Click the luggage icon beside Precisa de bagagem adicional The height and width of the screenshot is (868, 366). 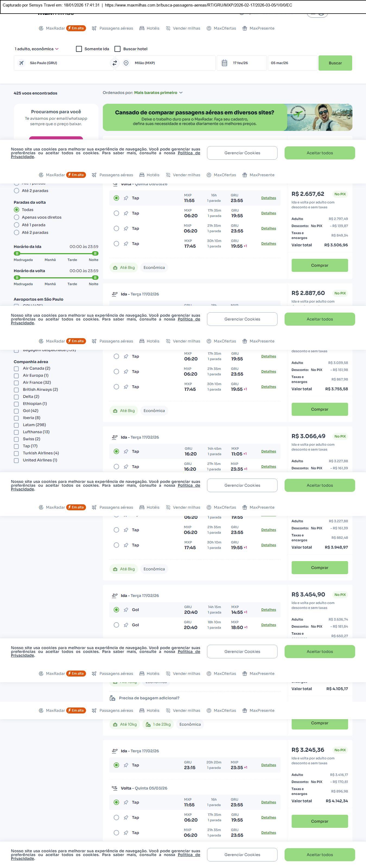pos(113,698)
